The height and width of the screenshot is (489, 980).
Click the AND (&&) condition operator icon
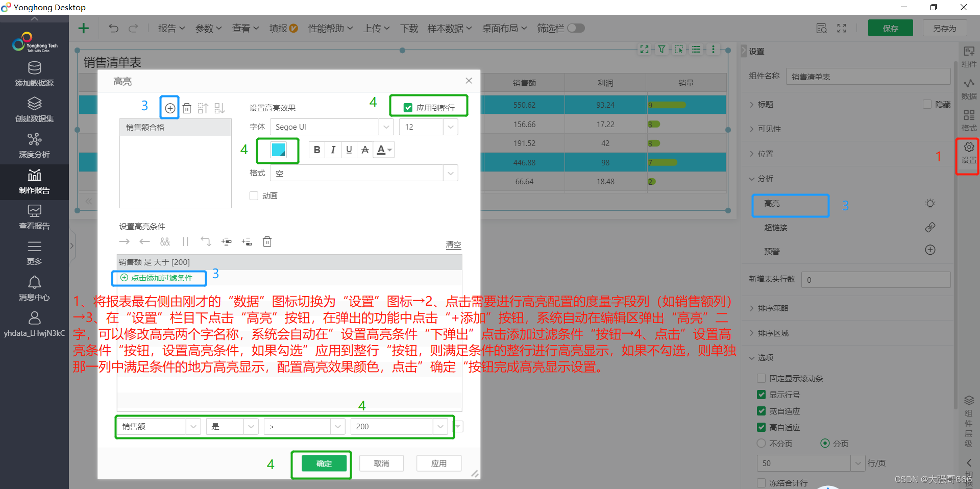(x=165, y=241)
